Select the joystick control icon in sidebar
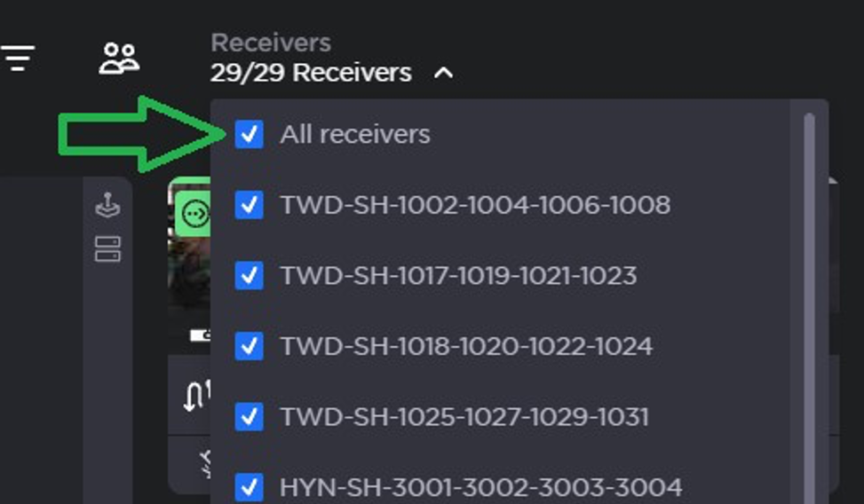The image size is (864, 504). 107,205
